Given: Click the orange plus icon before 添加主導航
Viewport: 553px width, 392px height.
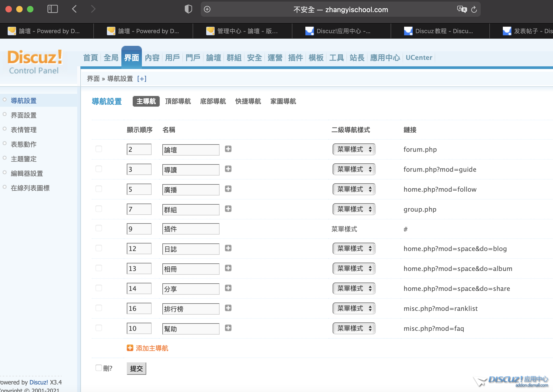Looking at the screenshot, I should (130, 348).
